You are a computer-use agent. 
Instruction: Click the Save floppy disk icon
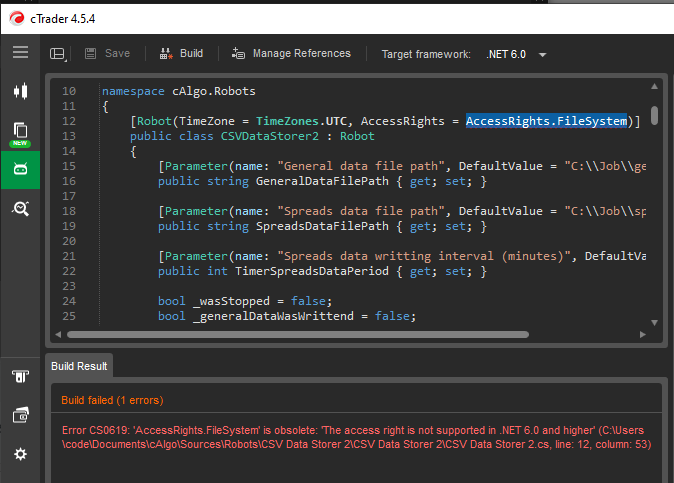point(90,53)
